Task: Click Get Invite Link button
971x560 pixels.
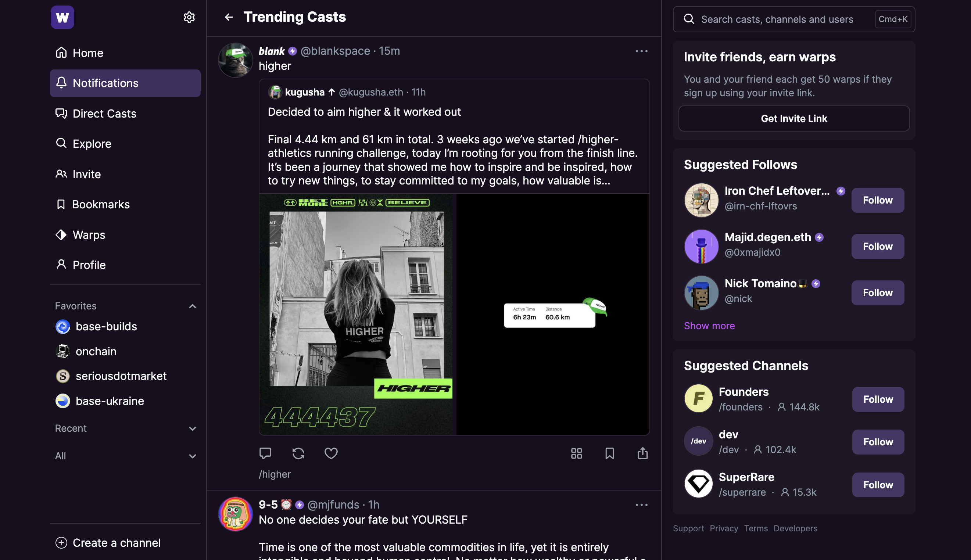Action: (x=793, y=118)
